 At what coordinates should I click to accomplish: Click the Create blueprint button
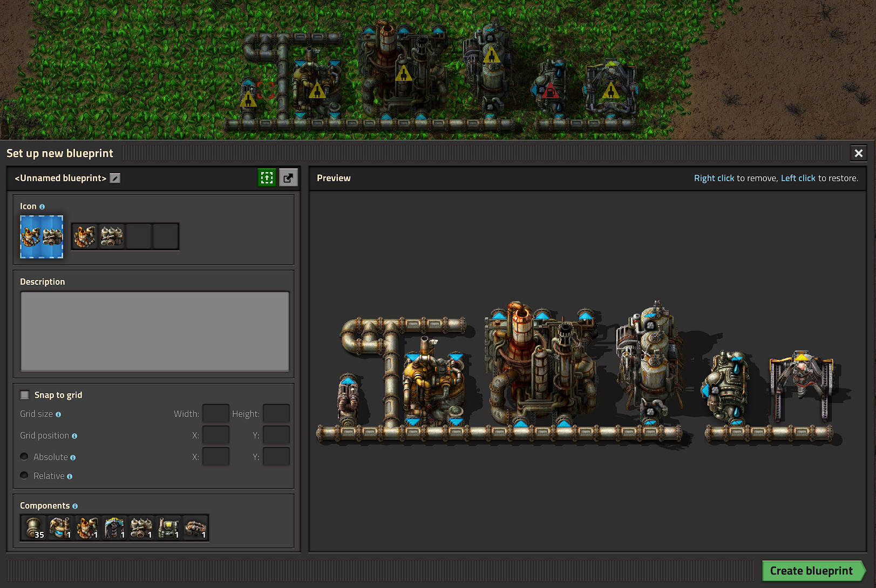[x=813, y=571]
